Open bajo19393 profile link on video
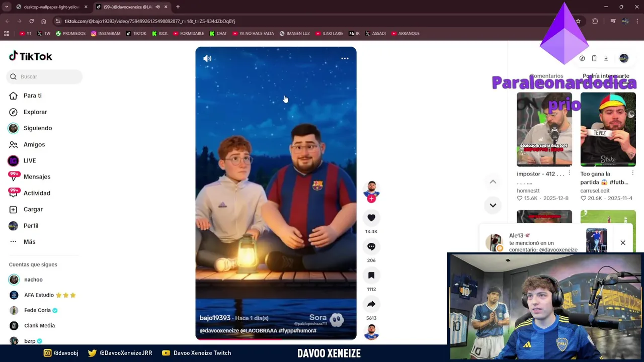 215,318
